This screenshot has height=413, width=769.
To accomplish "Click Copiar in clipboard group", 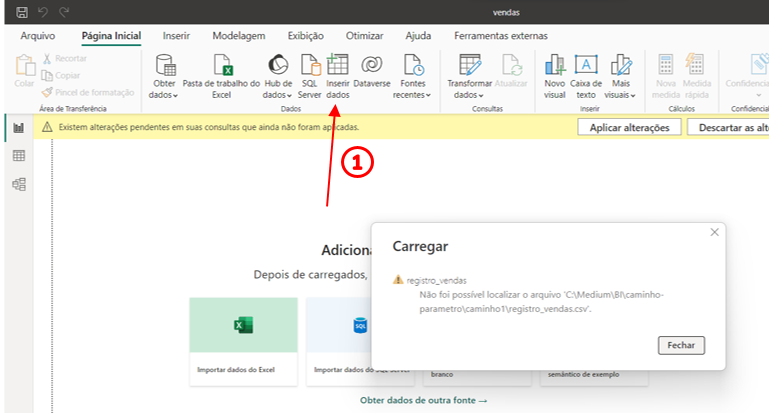I will tap(61, 76).
